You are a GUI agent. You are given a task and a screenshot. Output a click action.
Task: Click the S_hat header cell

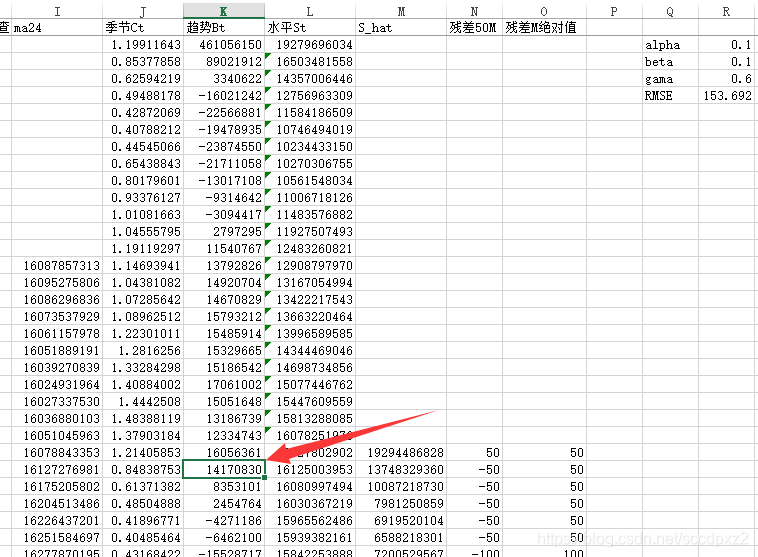[x=401, y=28]
